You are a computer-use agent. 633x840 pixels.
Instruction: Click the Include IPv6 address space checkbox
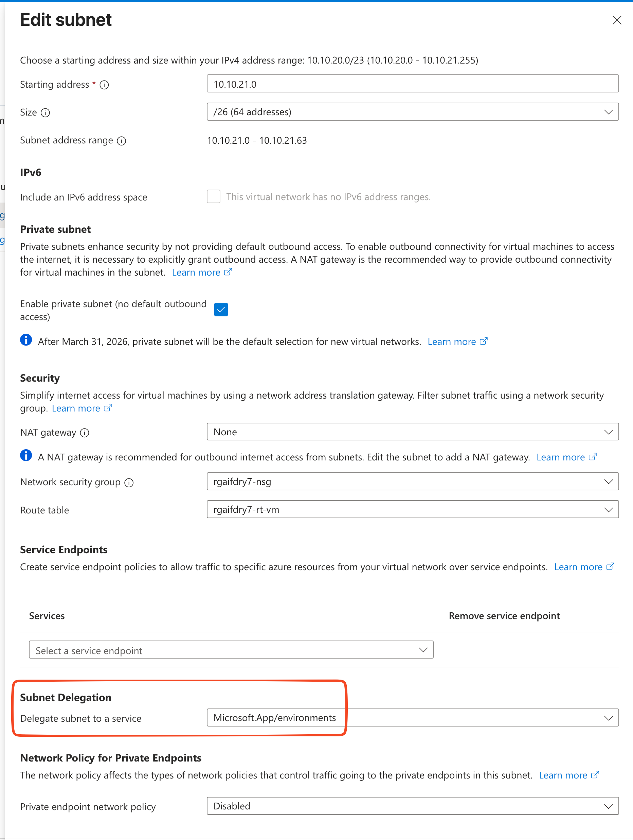[214, 197]
